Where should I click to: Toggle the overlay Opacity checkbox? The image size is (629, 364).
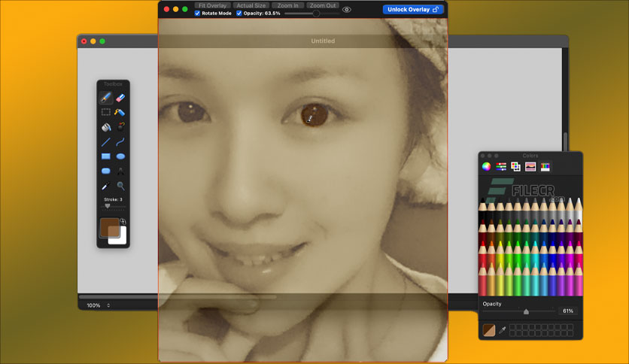pos(239,14)
